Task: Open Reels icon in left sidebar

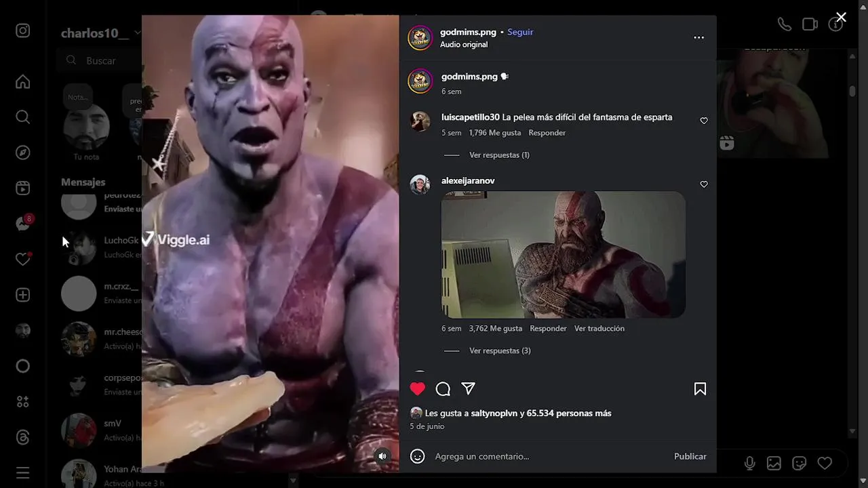Action: pyautogui.click(x=23, y=188)
